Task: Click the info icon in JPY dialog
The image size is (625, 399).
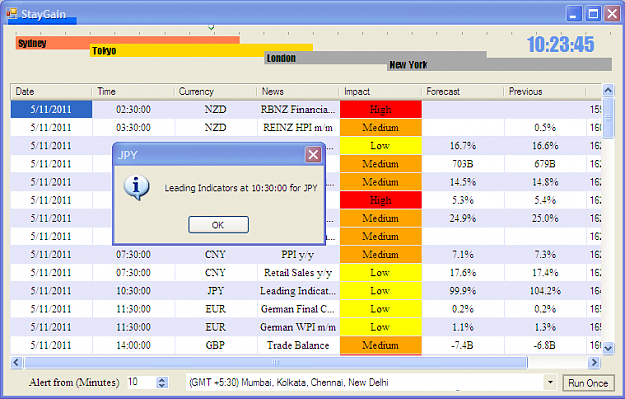Action: (x=137, y=187)
